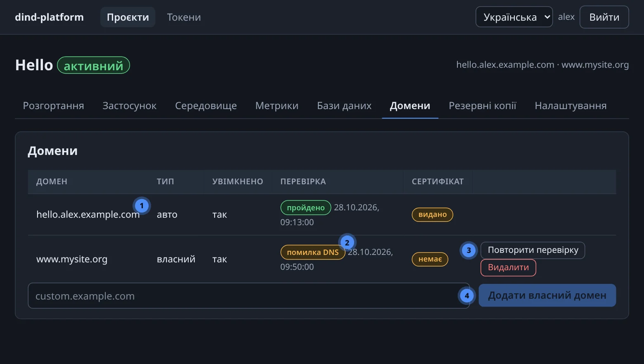Open the Проєкти navigation tab

(128, 17)
